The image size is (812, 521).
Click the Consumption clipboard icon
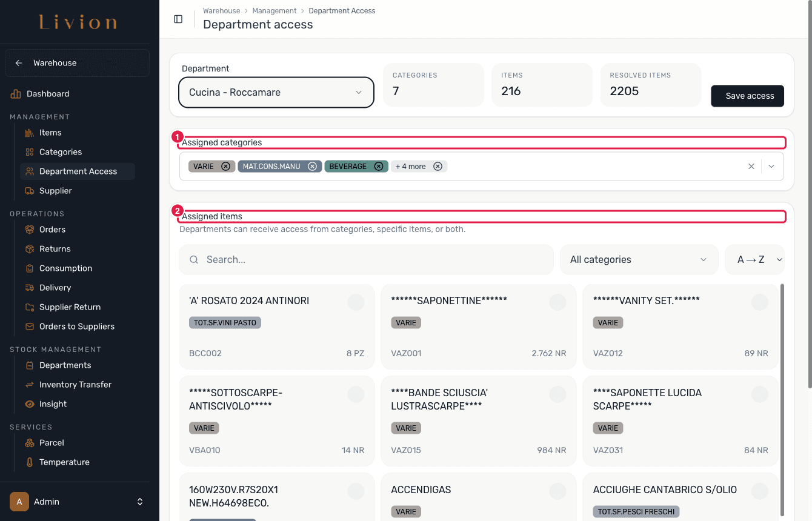tap(30, 268)
